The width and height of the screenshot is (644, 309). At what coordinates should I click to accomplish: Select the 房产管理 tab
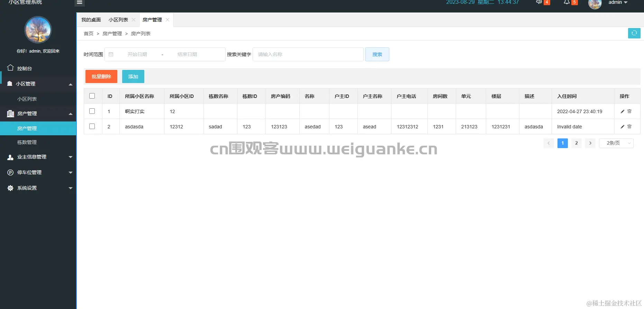pos(152,20)
